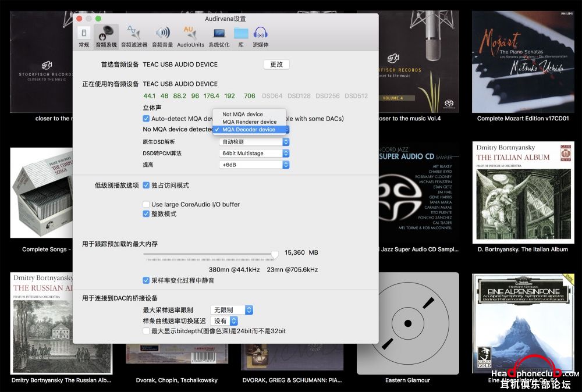Click 更改 button for preferred device

click(x=276, y=64)
